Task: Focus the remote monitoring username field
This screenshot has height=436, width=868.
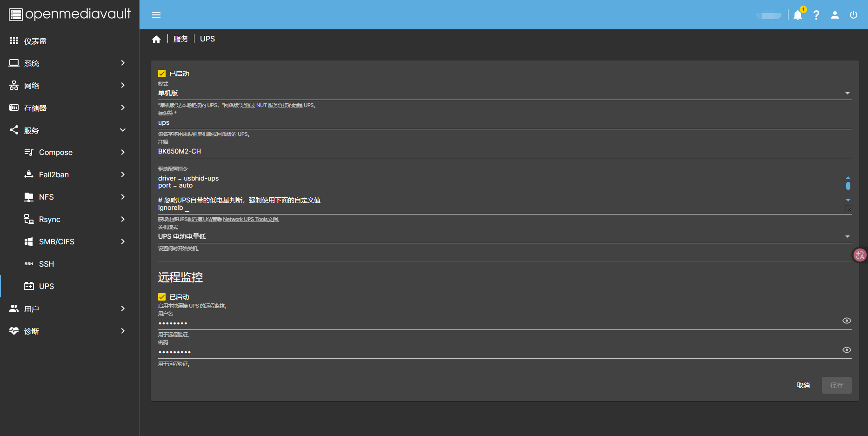Action: coord(499,323)
